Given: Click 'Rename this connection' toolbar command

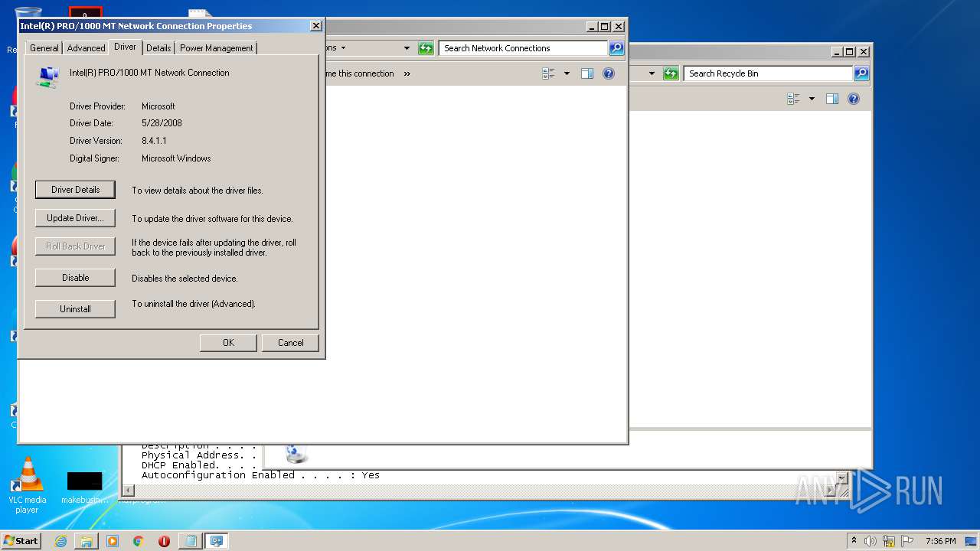Looking at the screenshot, I should (360, 74).
